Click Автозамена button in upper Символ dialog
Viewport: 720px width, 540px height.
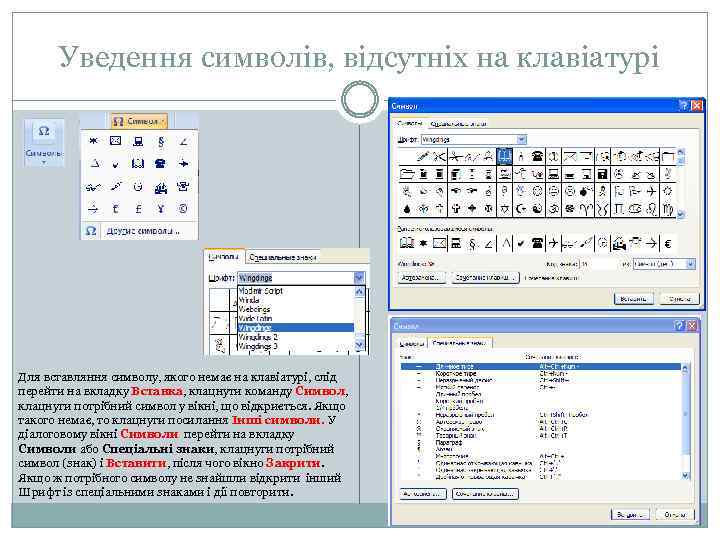[x=422, y=278]
